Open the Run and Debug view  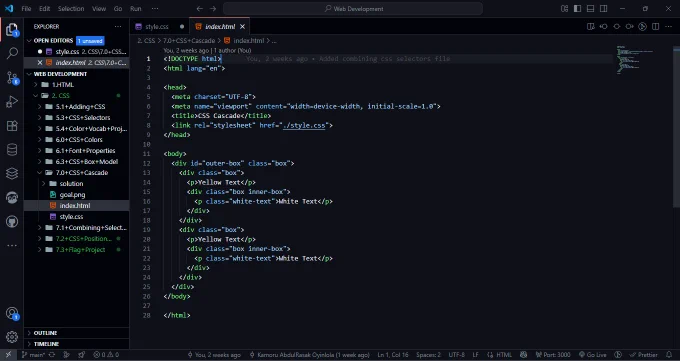(x=12, y=102)
